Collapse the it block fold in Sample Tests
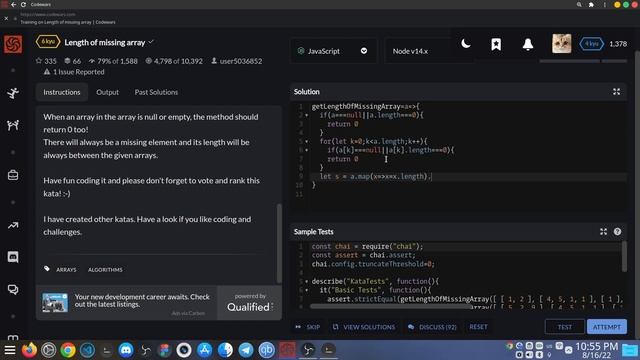The width and height of the screenshot is (640, 360). [307, 290]
